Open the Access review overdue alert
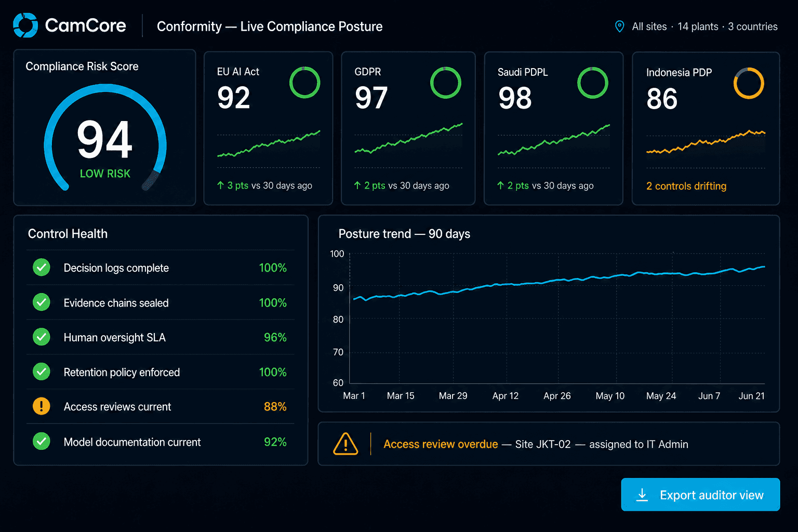The image size is (798, 532). pyautogui.click(x=549, y=444)
